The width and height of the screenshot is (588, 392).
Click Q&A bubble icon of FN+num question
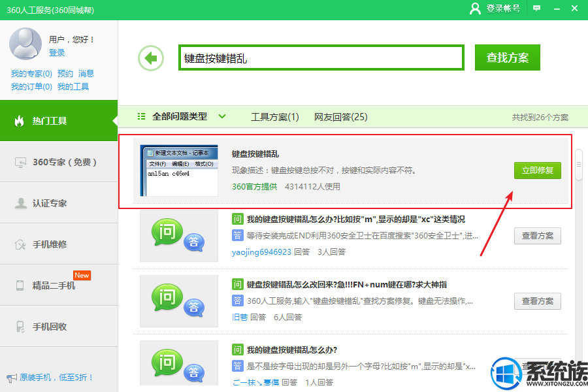click(178, 301)
